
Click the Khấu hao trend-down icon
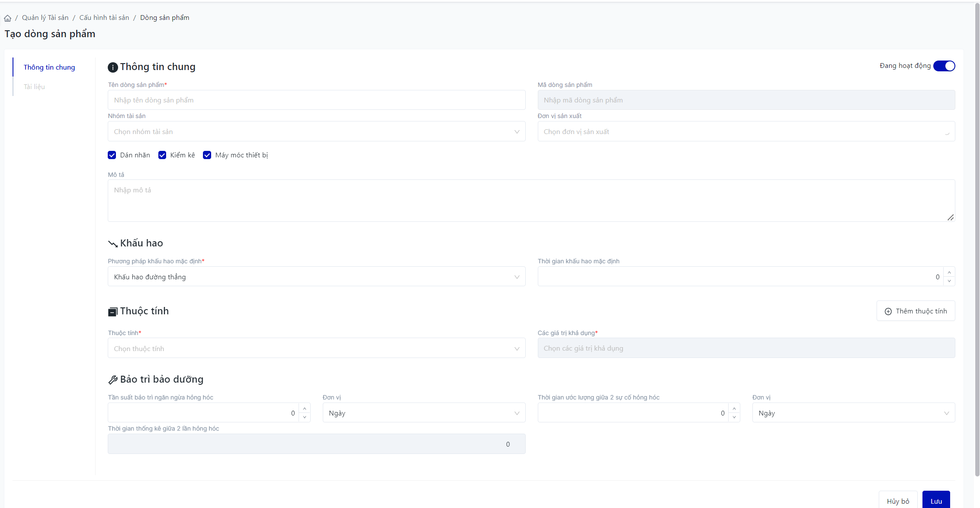pos(112,244)
